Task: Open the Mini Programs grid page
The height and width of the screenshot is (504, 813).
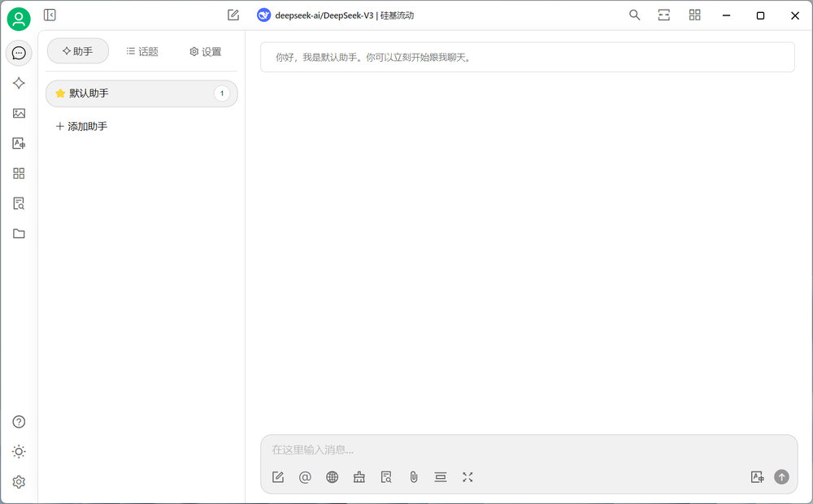Action: (19, 173)
